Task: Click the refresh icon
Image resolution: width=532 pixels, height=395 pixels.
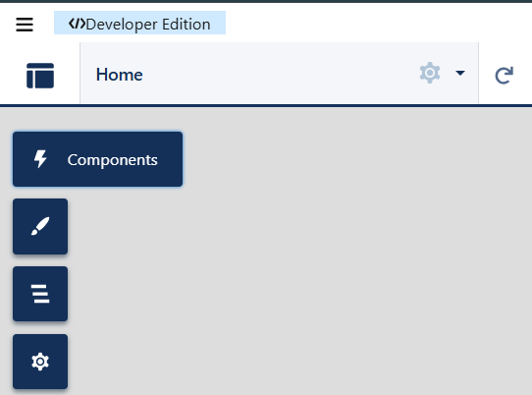Action: tap(505, 76)
